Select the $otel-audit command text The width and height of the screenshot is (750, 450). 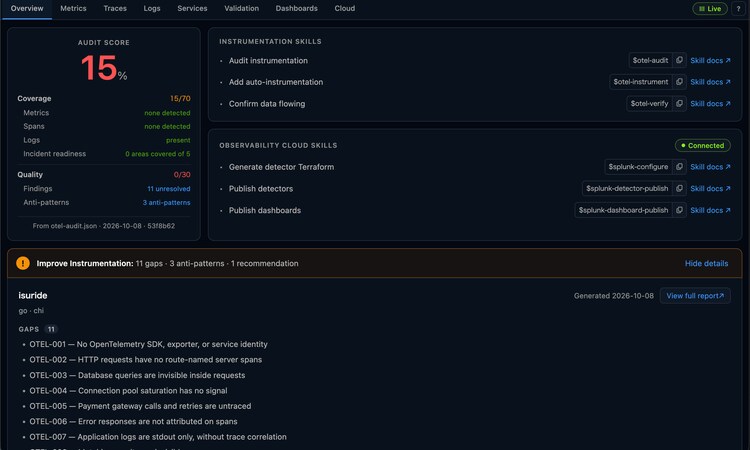pos(650,60)
